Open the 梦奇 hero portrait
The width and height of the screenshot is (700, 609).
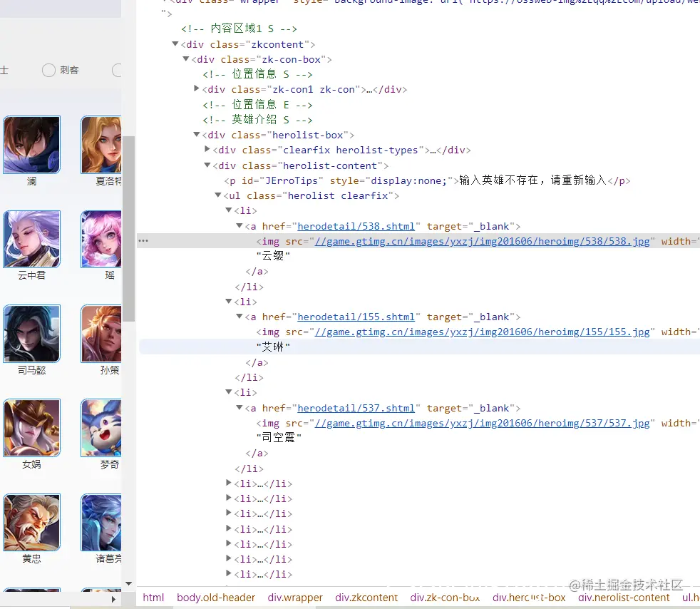tap(101, 428)
